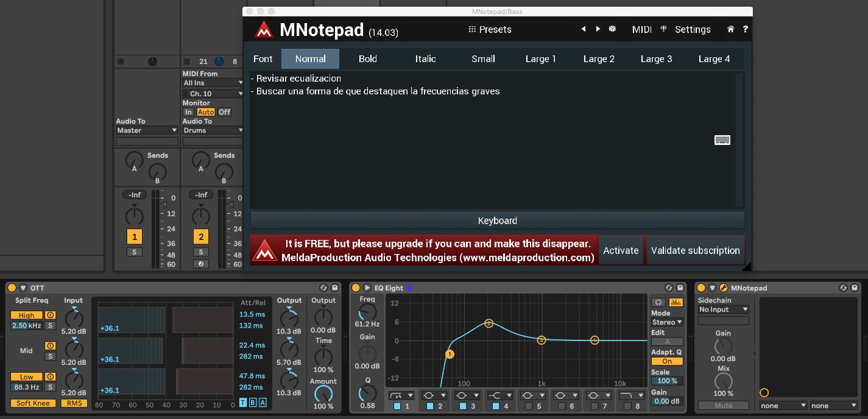This screenshot has width=868, height=419.
Task: Solo the High band in OTT
Action: coord(51,326)
